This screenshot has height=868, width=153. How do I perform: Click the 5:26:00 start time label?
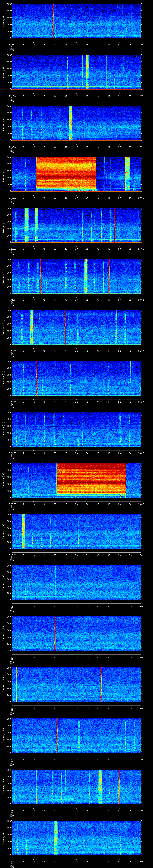(12, 555)
